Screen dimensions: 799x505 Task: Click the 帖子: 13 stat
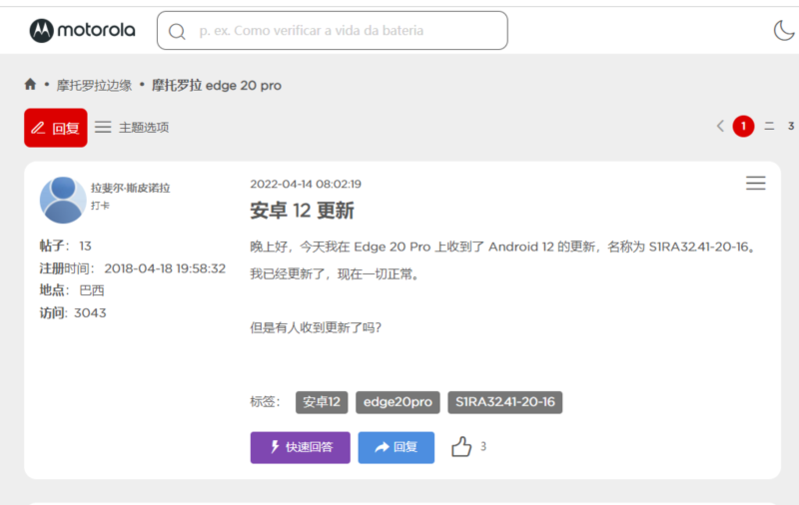coord(65,246)
